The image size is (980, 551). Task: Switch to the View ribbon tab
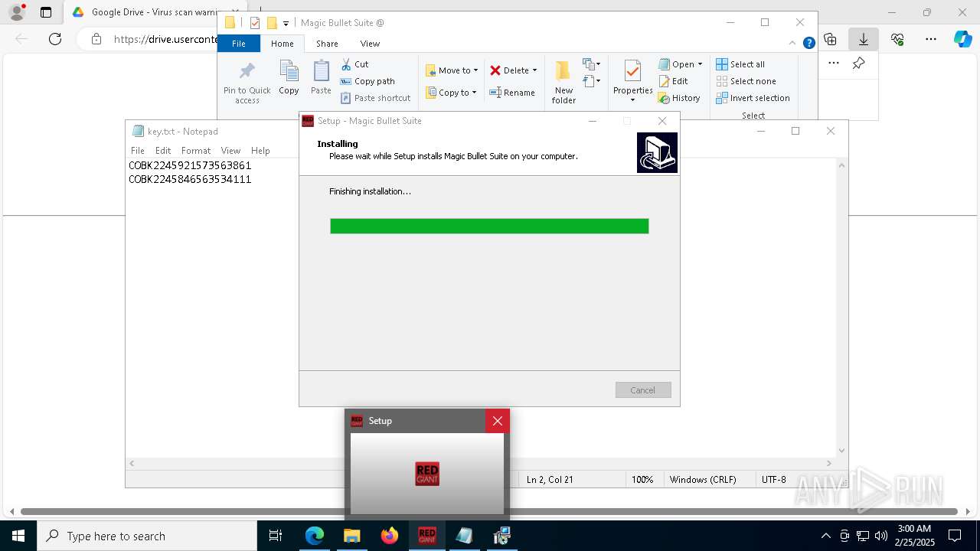[x=370, y=44]
